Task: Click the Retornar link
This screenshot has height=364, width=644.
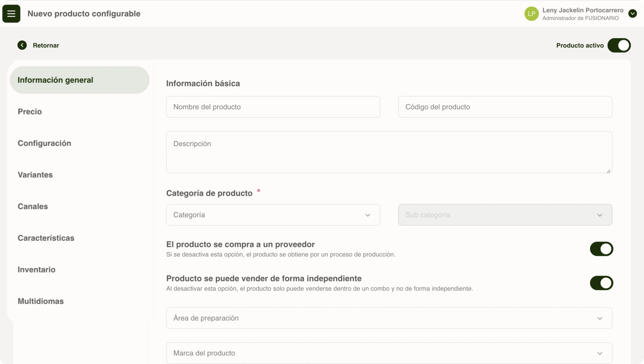Action: (x=46, y=46)
